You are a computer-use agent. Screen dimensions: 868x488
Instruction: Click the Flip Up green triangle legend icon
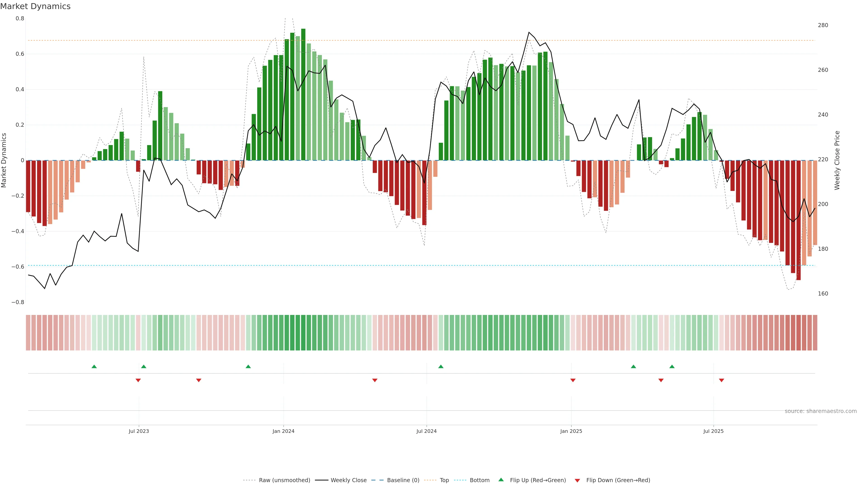click(x=501, y=480)
